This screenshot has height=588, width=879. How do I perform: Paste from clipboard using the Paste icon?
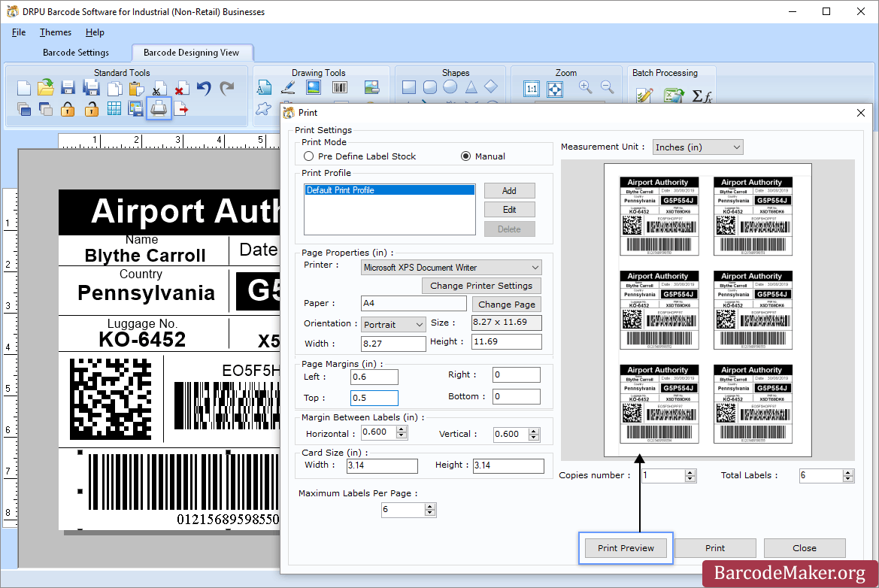(136, 89)
